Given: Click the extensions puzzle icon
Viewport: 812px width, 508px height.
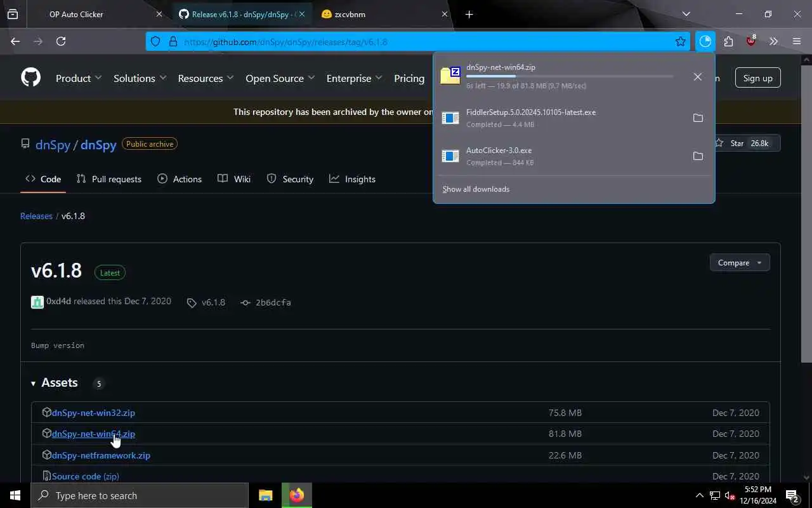Looking at the screenshot, I should tap(728, 41).
